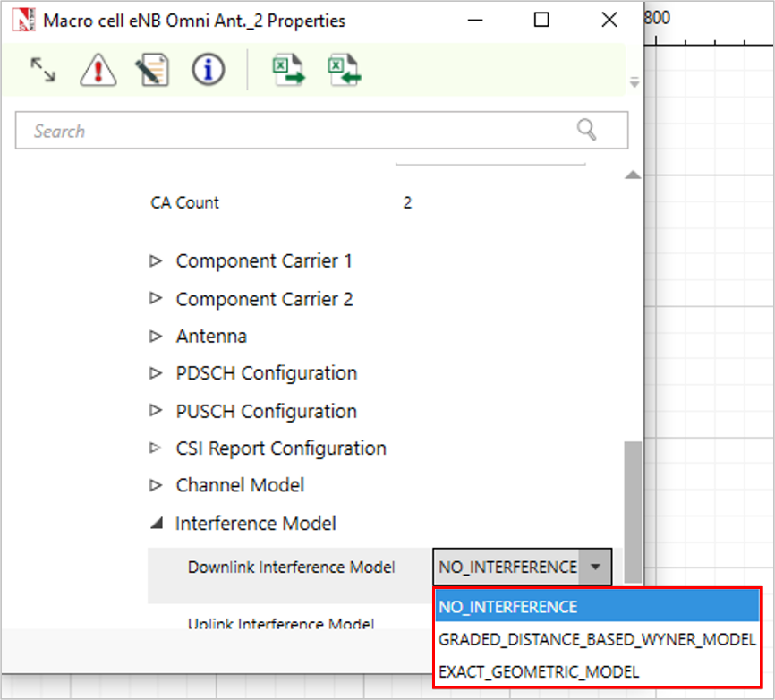Screen dimensions: 775x700
Task: Click the Excel export icon, right arrow
Action: click(288, 70)
